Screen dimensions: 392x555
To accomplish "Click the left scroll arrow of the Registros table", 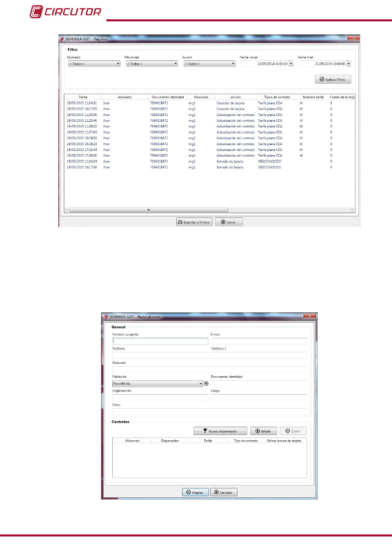I will coord(67,210).
